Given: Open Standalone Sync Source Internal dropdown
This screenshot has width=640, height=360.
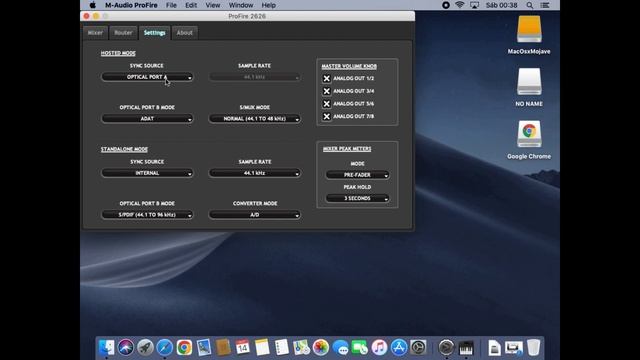Looking at the screenshot, I should (147, 173).
